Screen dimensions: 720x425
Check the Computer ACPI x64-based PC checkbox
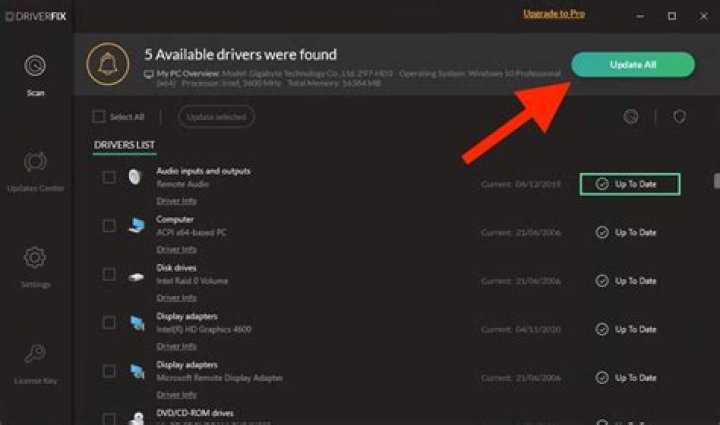109,226
